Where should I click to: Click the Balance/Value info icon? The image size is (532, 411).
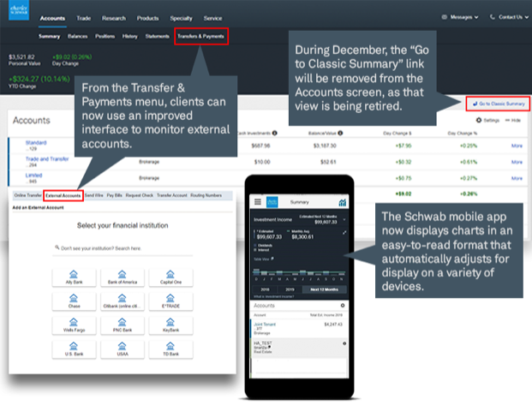340,134
